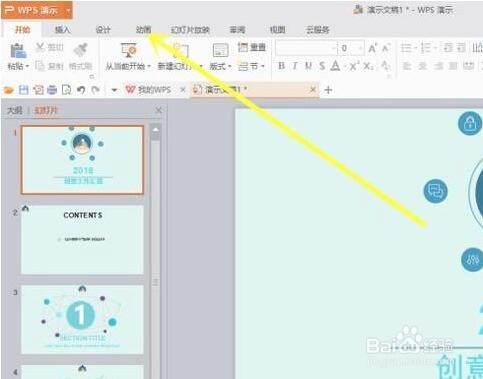This screenshot has height=379, width=483.
Task: Click the increase indent icon
Action: pos(461,48)
